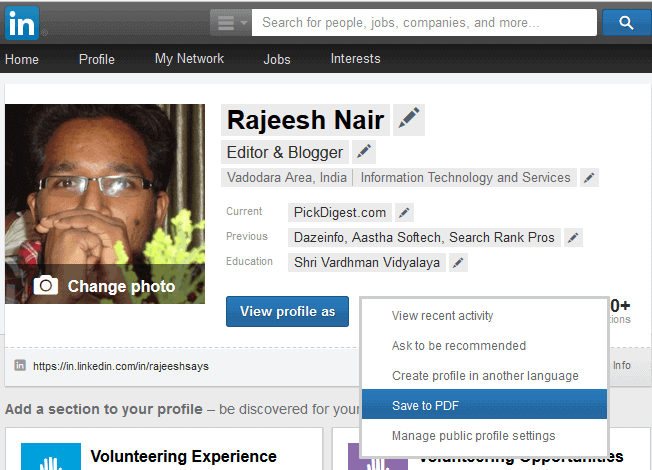Edit previous positions pencil icon
This screenshot has height=470, width=652.
[x=573, y=237]
